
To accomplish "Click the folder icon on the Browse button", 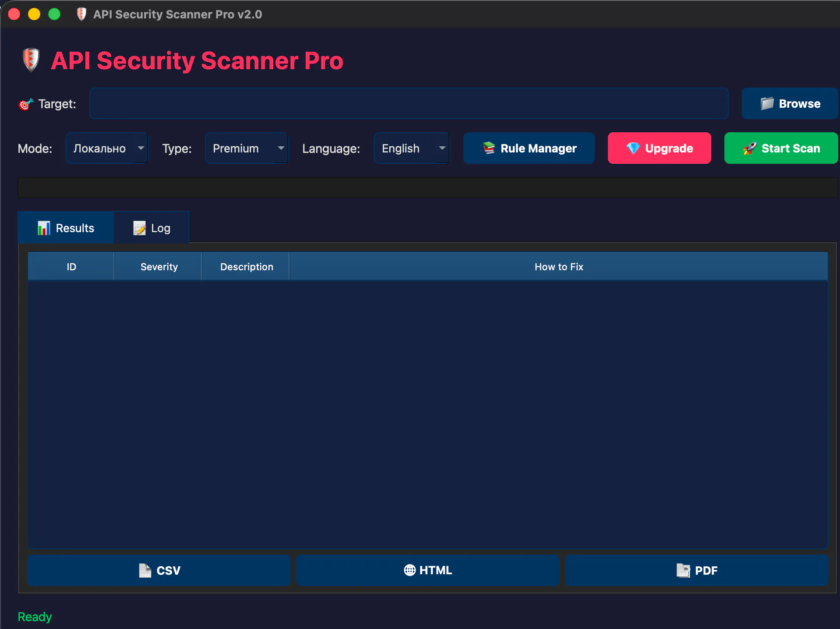I will pos(767,104).
